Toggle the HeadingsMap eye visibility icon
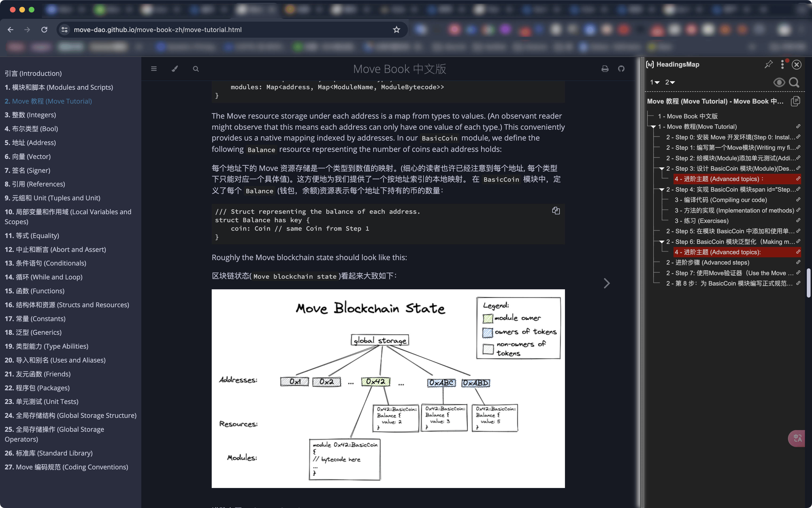The height and width of the screenshot is (508, 812). pyautogui.click(x=779, y=82)
